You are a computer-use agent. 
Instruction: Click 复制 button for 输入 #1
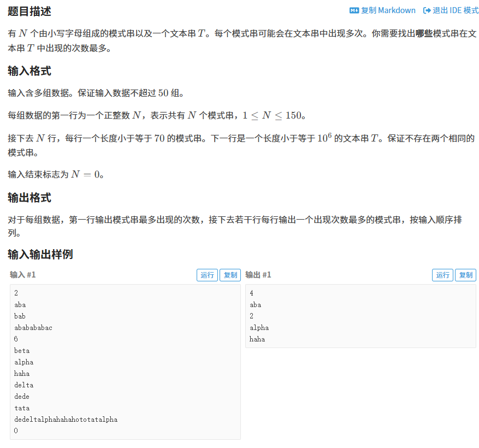pos(230,275)
